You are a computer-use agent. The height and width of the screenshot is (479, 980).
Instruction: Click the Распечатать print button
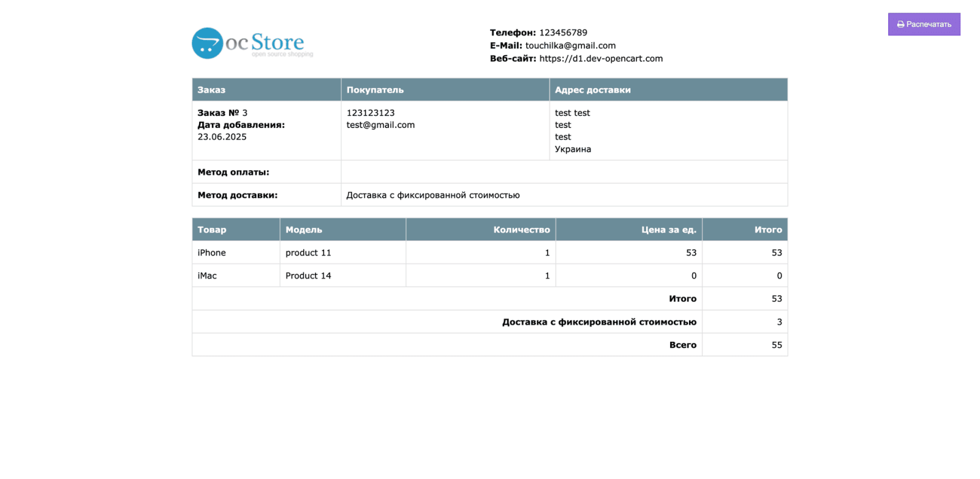click(x=924, y=25)
